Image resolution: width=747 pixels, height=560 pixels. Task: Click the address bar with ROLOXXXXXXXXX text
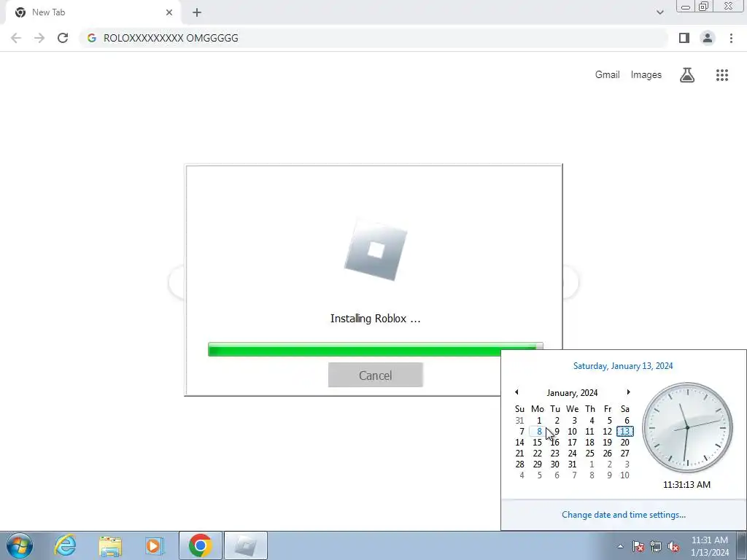[x=374, y=38]
